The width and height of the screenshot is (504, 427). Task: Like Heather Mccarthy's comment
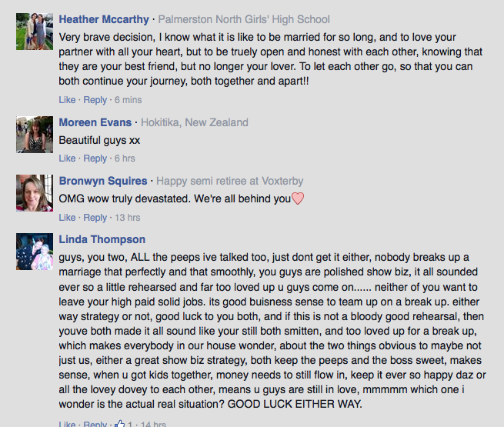tap(67, 100)
